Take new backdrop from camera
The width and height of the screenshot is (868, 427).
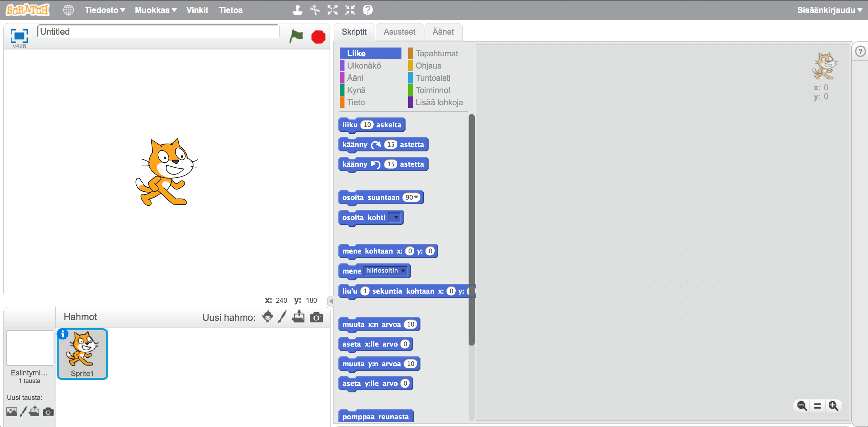pos(48,412)
